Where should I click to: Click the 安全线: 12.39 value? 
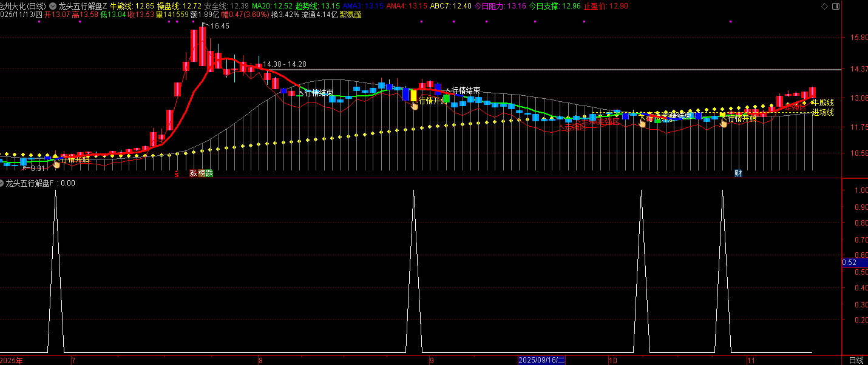pyautogui.click(x=226, y=5)
